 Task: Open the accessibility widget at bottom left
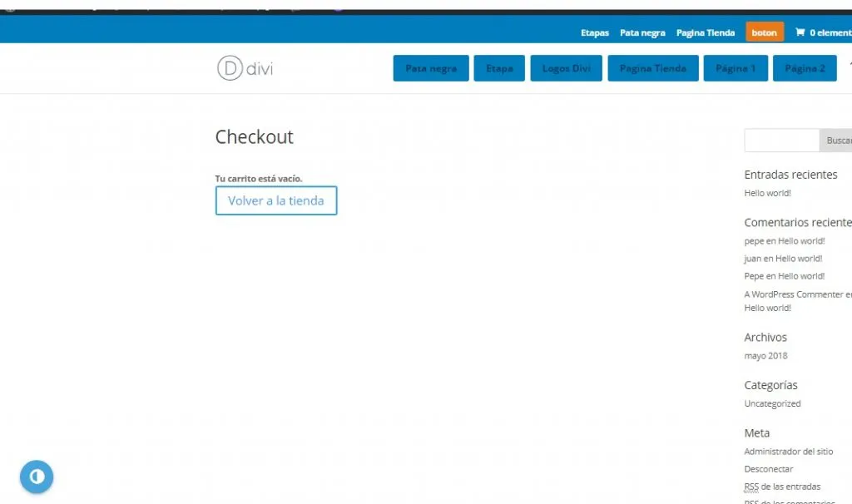coord(36,477)
